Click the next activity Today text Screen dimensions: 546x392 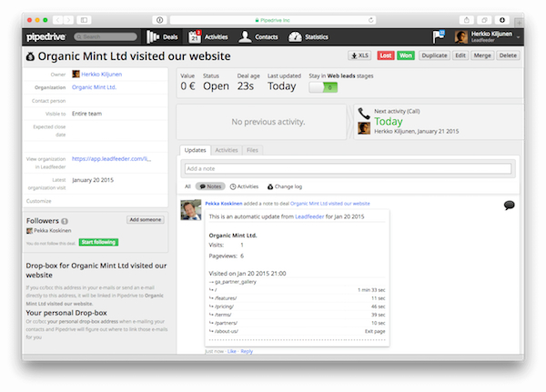point(389,122)
